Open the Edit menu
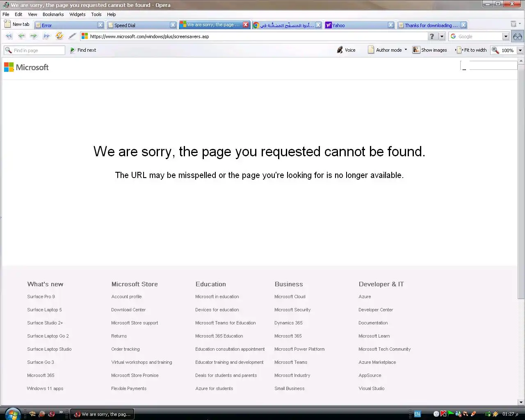 18,14
